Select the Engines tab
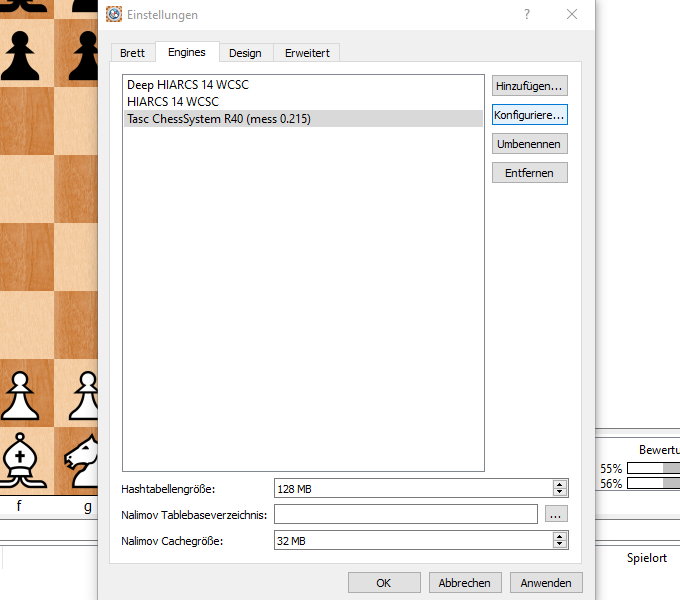Screen dimensions: 680x600 [x=187, y=52]
